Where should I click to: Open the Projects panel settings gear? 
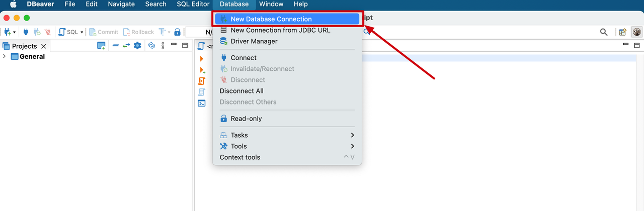137,46
